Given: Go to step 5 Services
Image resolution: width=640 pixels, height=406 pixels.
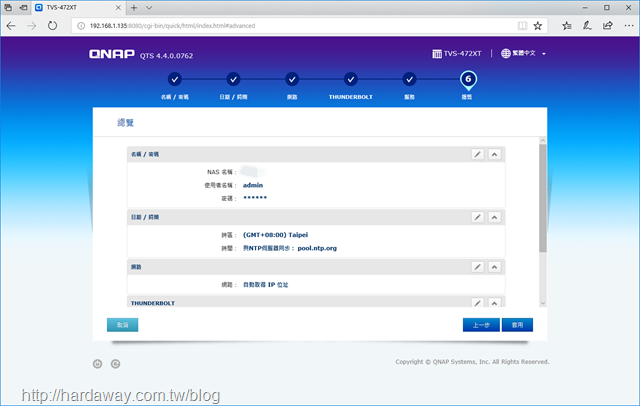Looking at the screenshot, I should (x=409, y=79).
